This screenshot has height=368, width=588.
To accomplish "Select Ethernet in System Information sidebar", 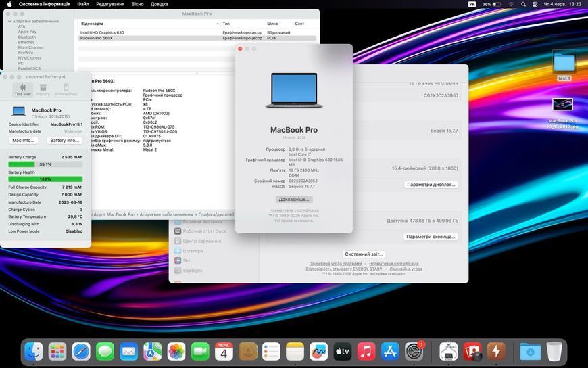I will click(x=26, y=43).
